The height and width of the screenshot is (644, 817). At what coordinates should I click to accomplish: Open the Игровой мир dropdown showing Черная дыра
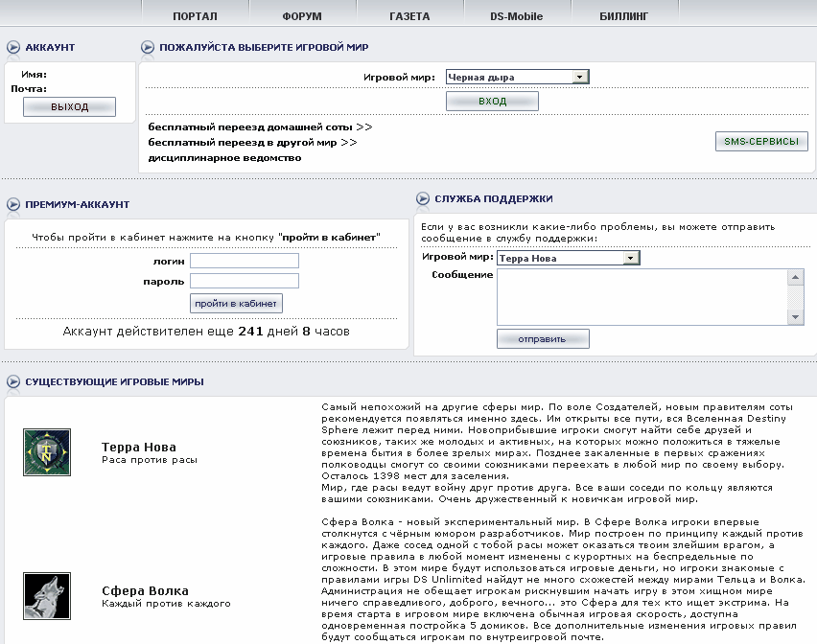518,77
